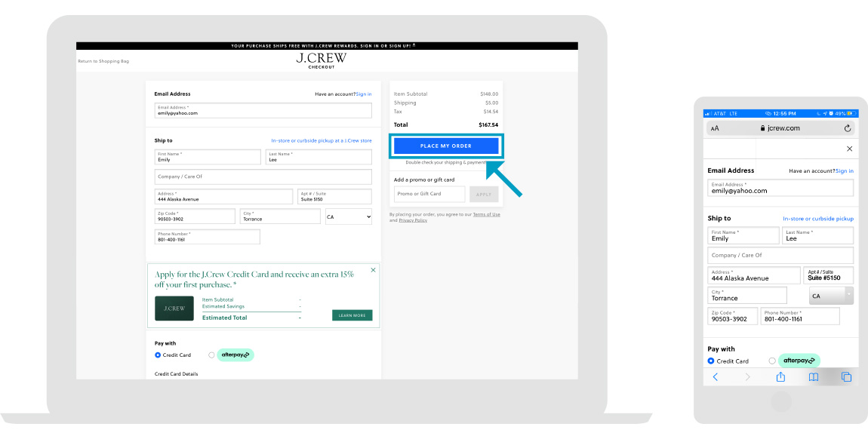Viewport: 868px width, 436px height.
Task: Click the Phone Number field on the laptop
Action: [x=207, y=237]
